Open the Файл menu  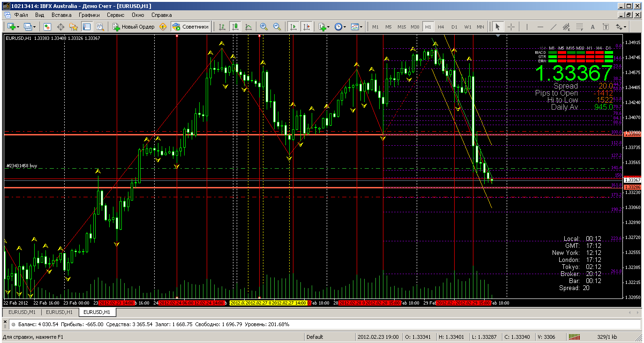point(21,15)
